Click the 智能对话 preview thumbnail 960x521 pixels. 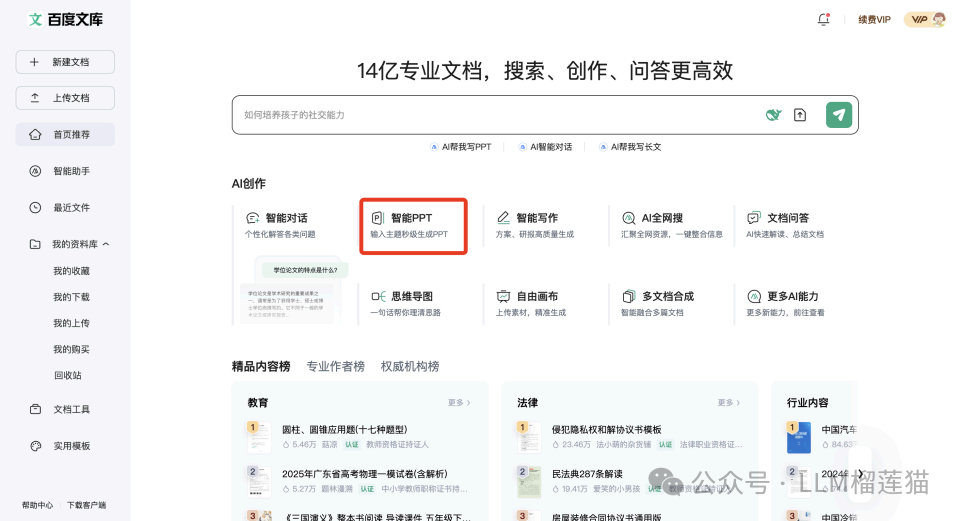pos(294,289)
